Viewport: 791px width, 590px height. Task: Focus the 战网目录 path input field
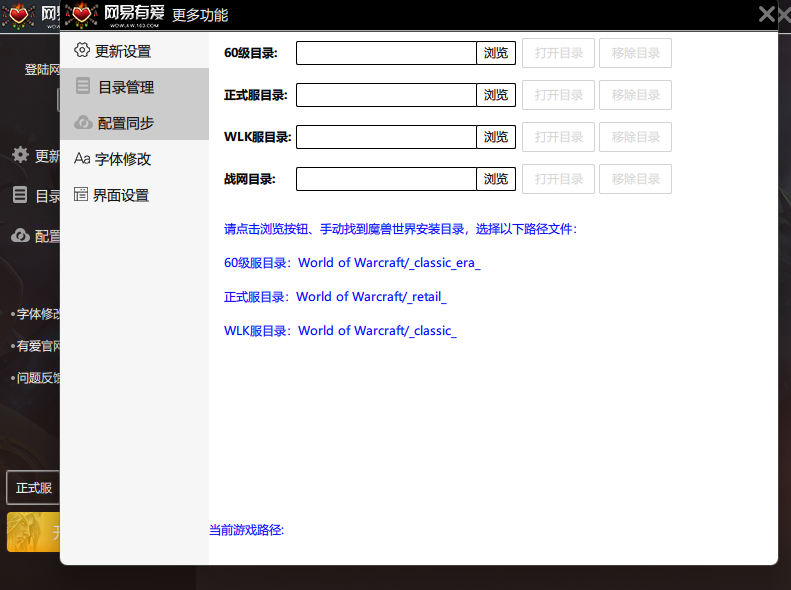(x=386, y=179)
